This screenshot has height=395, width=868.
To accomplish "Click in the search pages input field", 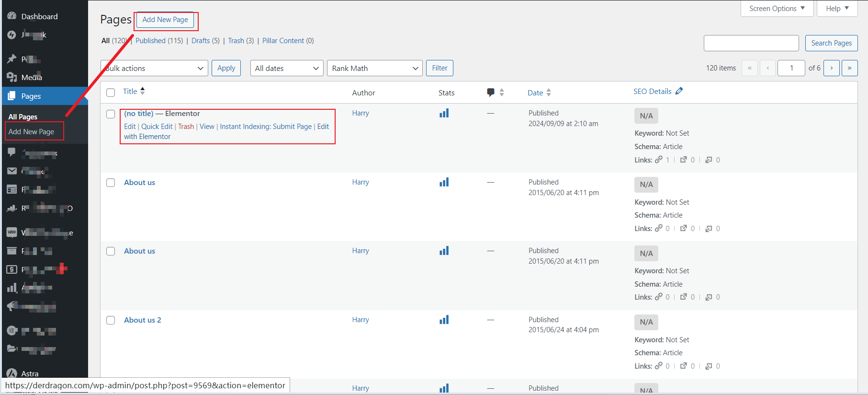I will pos(751,43).
